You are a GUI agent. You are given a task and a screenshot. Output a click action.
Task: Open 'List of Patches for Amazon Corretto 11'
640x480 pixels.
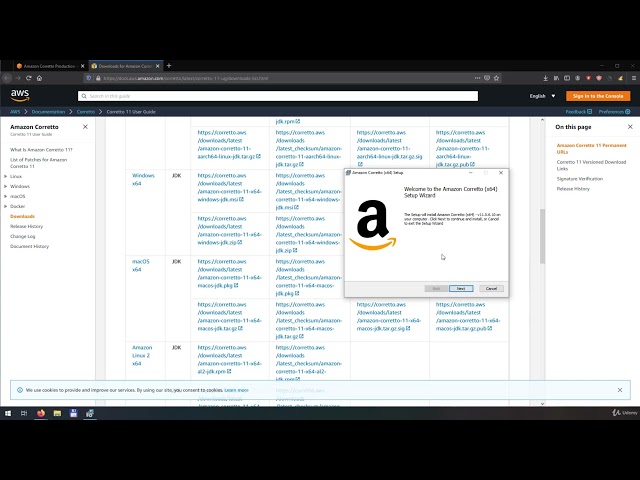click(x=38, y=163)
